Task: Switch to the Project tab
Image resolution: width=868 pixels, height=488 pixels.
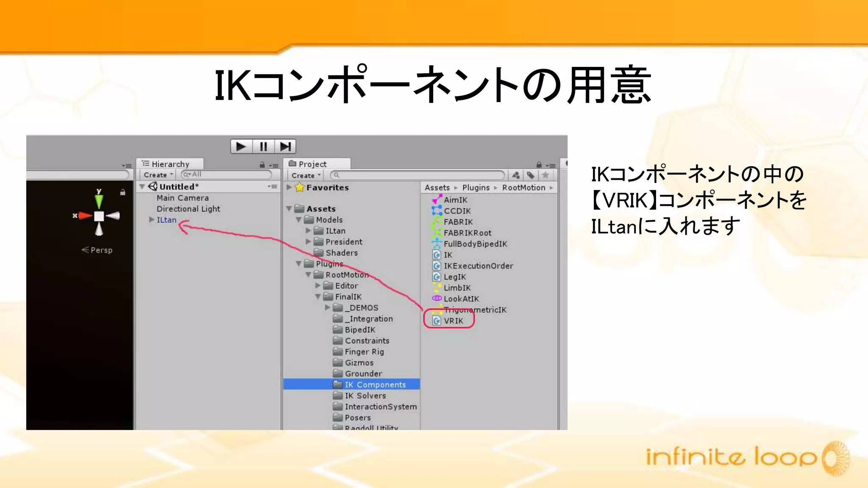Action: 317,164
